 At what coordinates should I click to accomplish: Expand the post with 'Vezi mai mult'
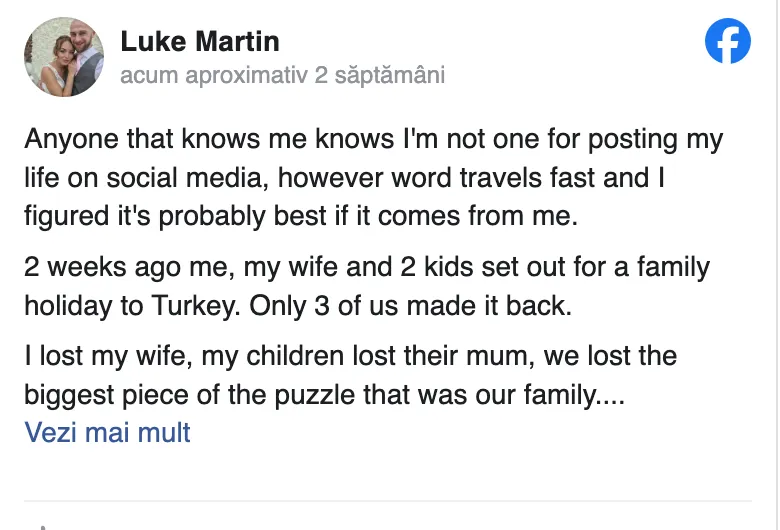click(x=107, y=432)
